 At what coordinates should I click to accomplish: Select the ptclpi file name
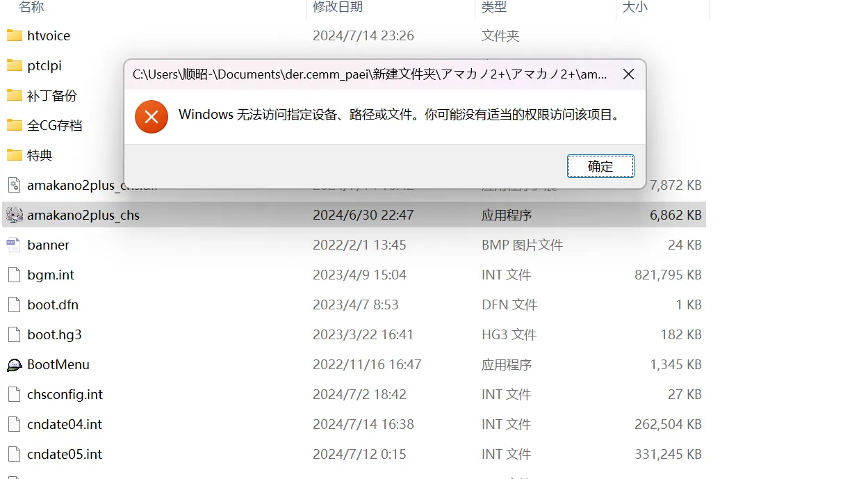coord(44,65)
